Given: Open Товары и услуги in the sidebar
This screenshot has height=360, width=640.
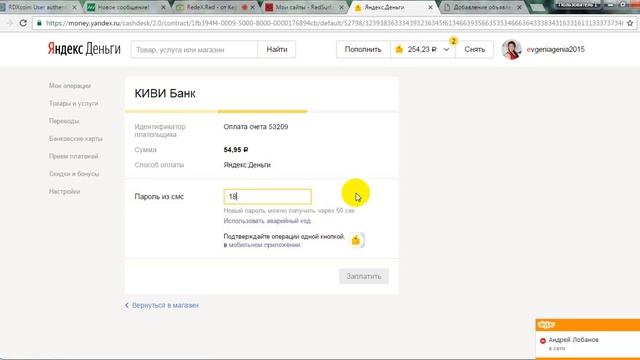Looking at the screenshot, I should [x=73, y=103].
